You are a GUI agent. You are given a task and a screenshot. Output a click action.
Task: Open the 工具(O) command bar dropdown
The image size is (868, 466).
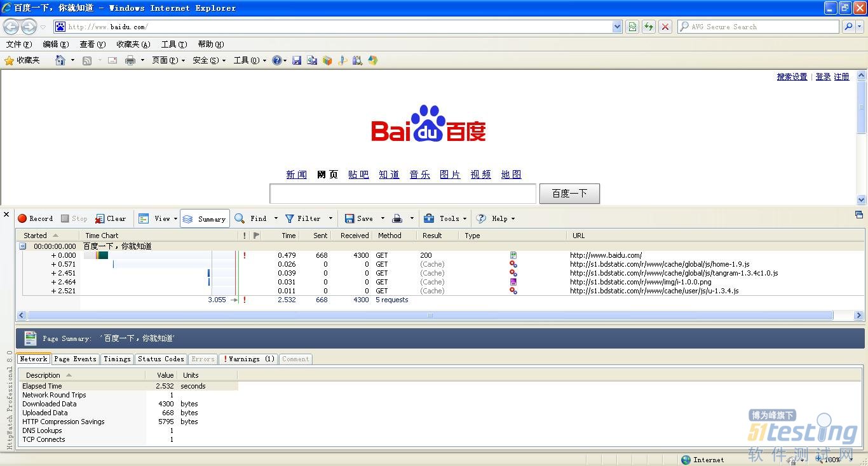[250, 60]
